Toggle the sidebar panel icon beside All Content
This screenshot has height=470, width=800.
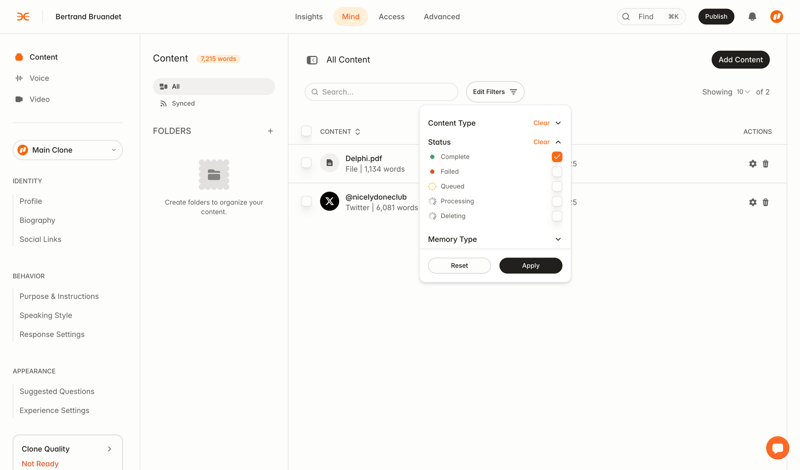click(312, 60)
